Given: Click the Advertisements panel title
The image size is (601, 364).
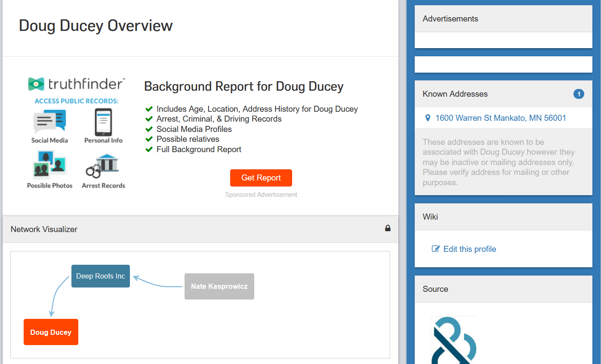Looking at the screenshot, I should coord(450,18).
